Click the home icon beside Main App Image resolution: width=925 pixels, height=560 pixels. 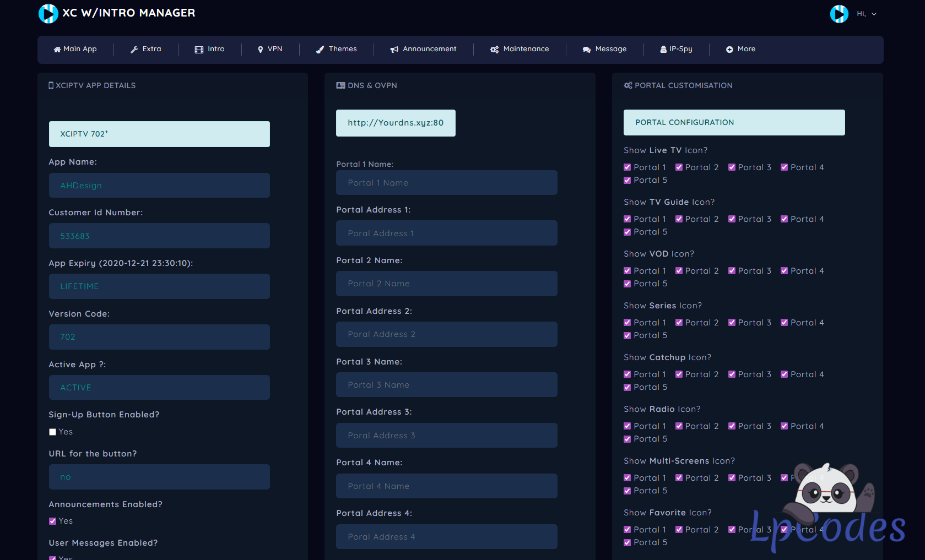(x=57, y=50)
